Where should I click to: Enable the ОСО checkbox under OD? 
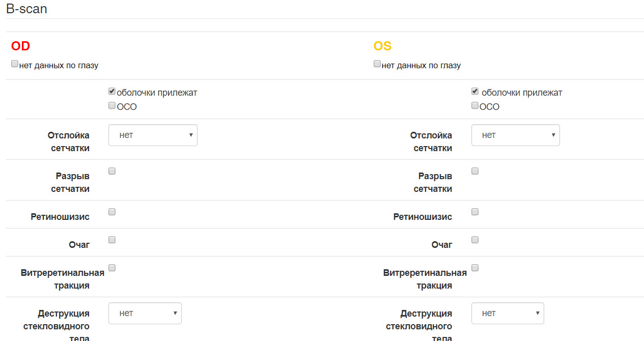click(x=112, y=106)
